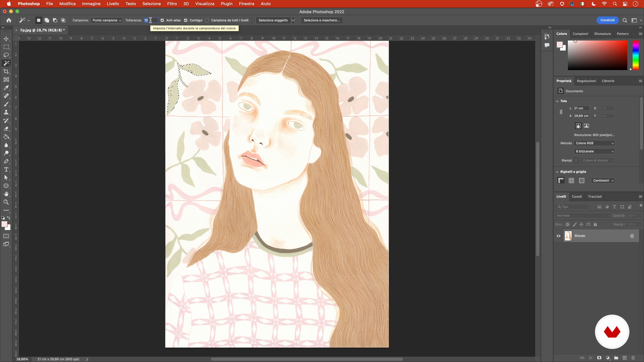The image size is (644, 362).
Task: Switch to the Campioni tab
Action: 580,34
